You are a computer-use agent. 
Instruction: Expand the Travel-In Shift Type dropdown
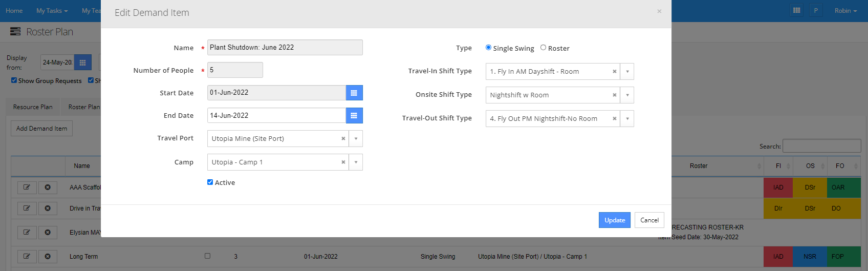[627, 72]
